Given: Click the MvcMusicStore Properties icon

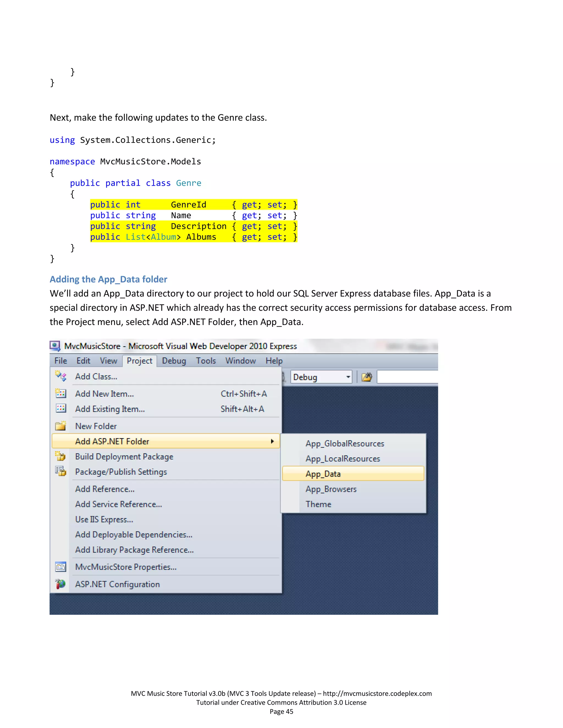Looking at the screenshot, I should 61,567.
